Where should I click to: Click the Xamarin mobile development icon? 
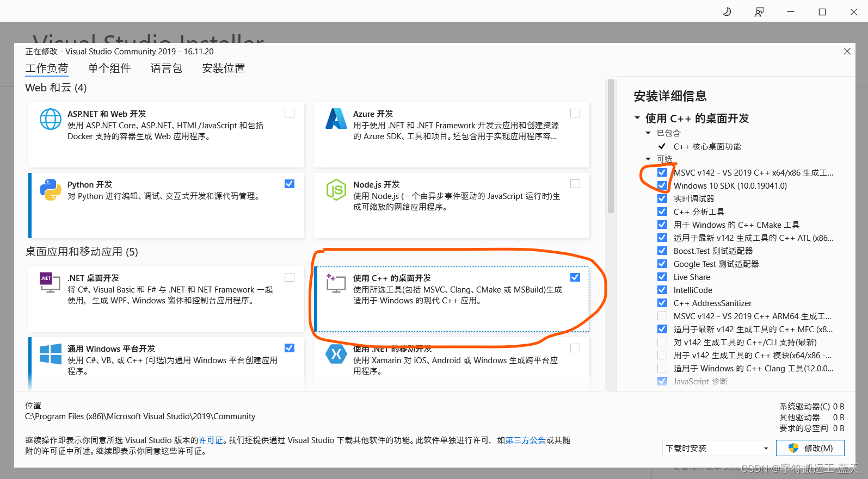[x=336, y=354]
